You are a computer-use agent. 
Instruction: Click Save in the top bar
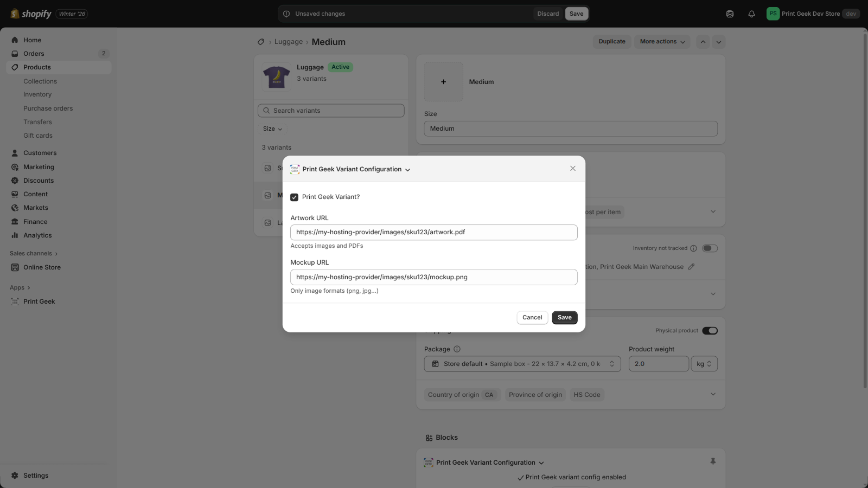click(577, 14)
